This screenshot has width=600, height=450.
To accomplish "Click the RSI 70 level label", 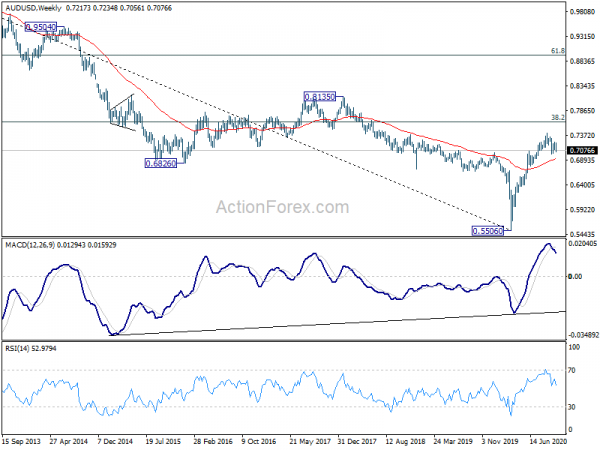I will [x=572, y=370].
